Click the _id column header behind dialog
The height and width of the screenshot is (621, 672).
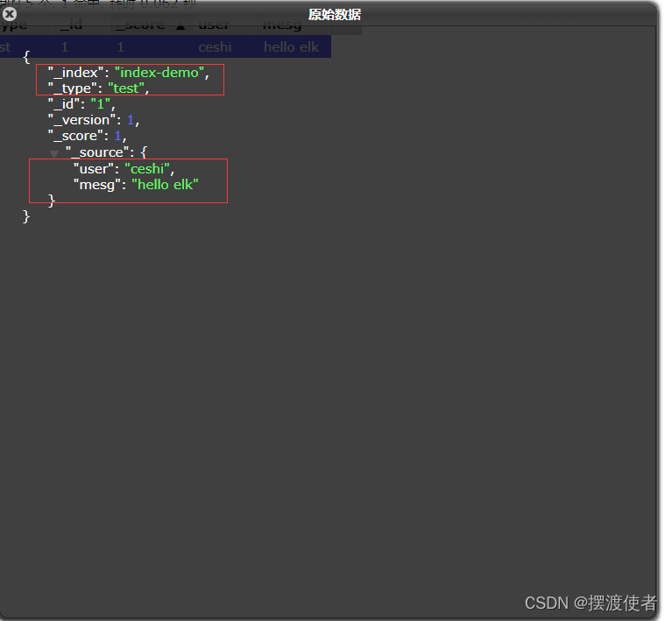[x=81, y=25]
